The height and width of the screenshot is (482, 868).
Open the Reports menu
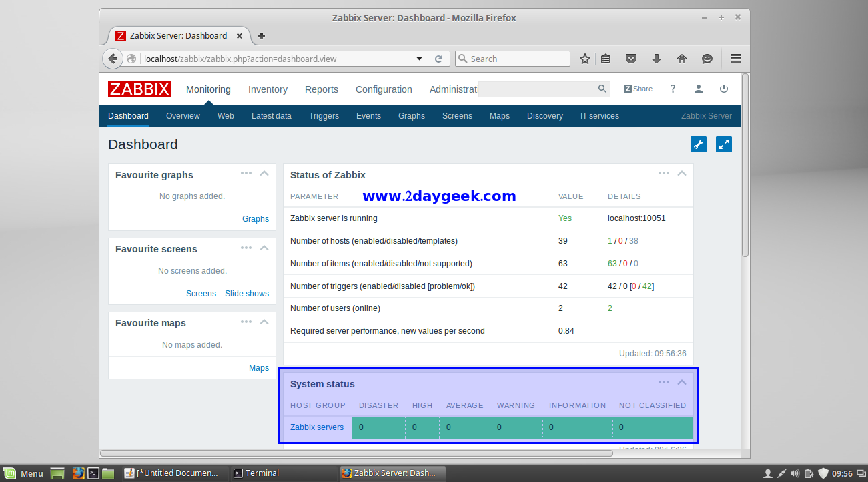(322, 89)
